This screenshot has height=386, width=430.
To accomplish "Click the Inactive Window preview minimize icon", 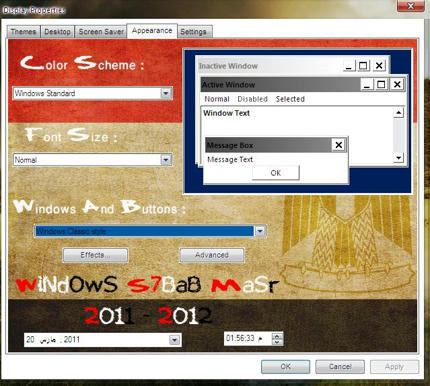I will tap(348, 66).
